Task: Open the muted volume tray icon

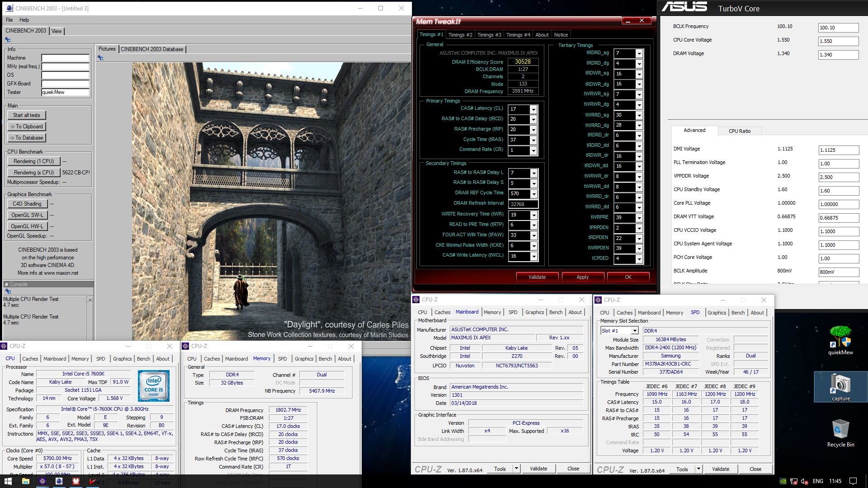Action: [805, 481]
